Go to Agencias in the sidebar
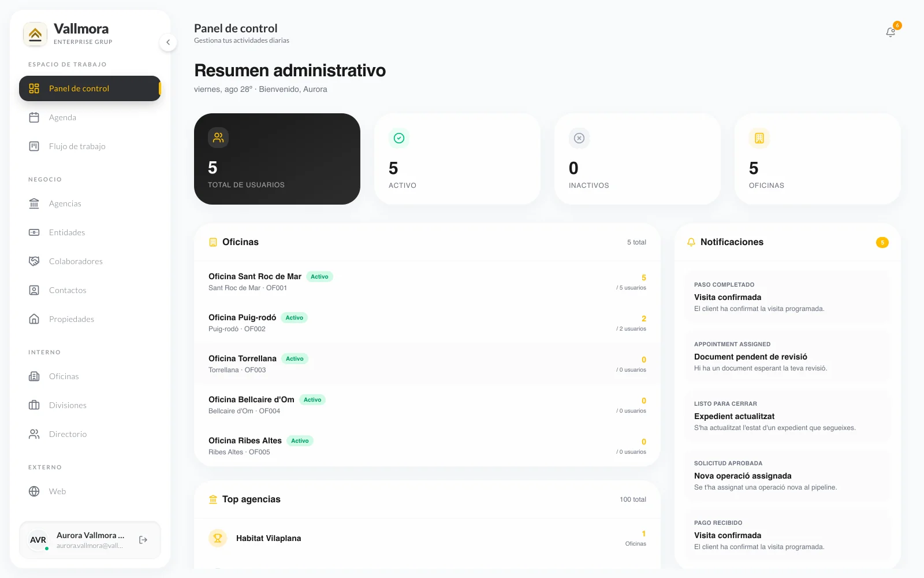Screen dimensions: 924x578 [x=90, y=203]
